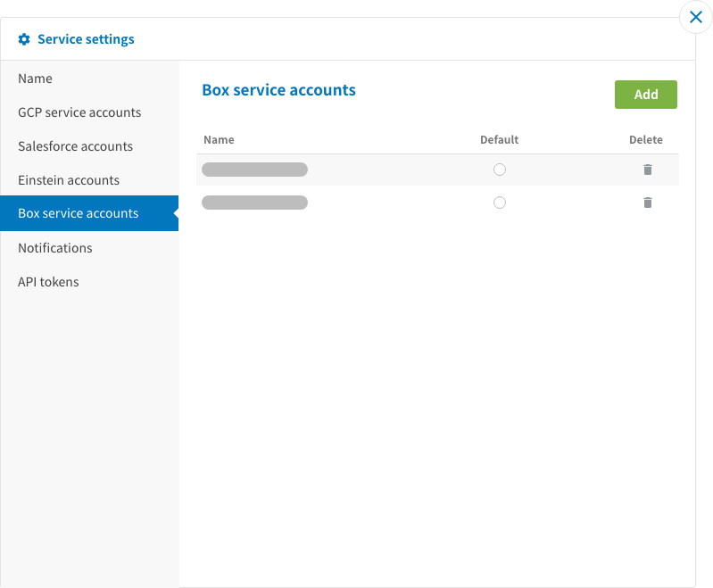
Task: Go to Salesforce accounts section
Action: pos(89,146)
